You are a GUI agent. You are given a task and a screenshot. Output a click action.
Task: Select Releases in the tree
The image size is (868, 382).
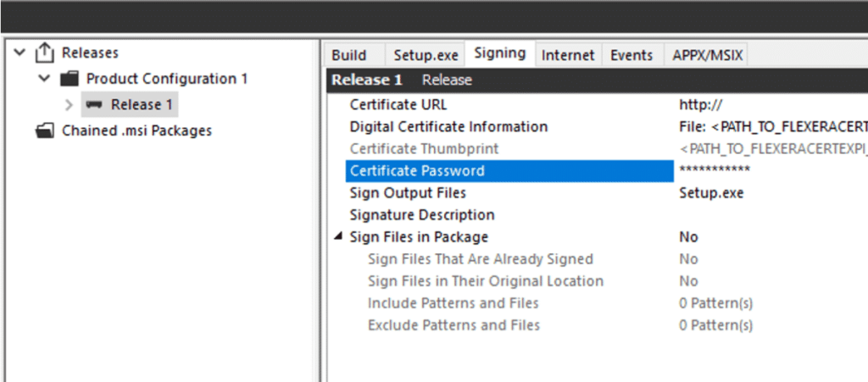click(90, 53)
